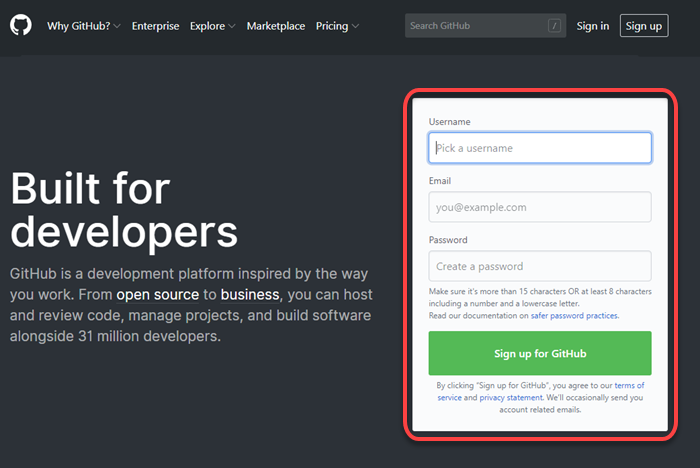Click the Password label
Viewport: 700px width, 468px height.
(x=448, y=240)
